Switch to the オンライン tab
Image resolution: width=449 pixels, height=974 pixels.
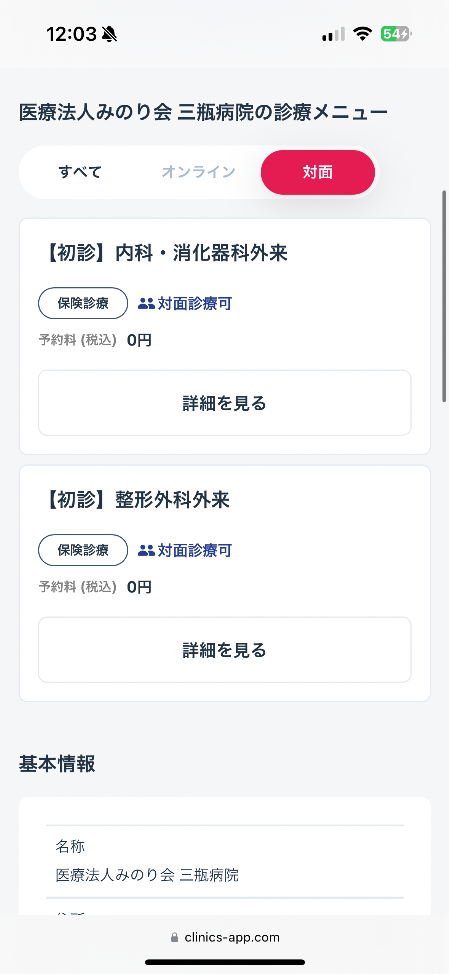pos(199,172)
